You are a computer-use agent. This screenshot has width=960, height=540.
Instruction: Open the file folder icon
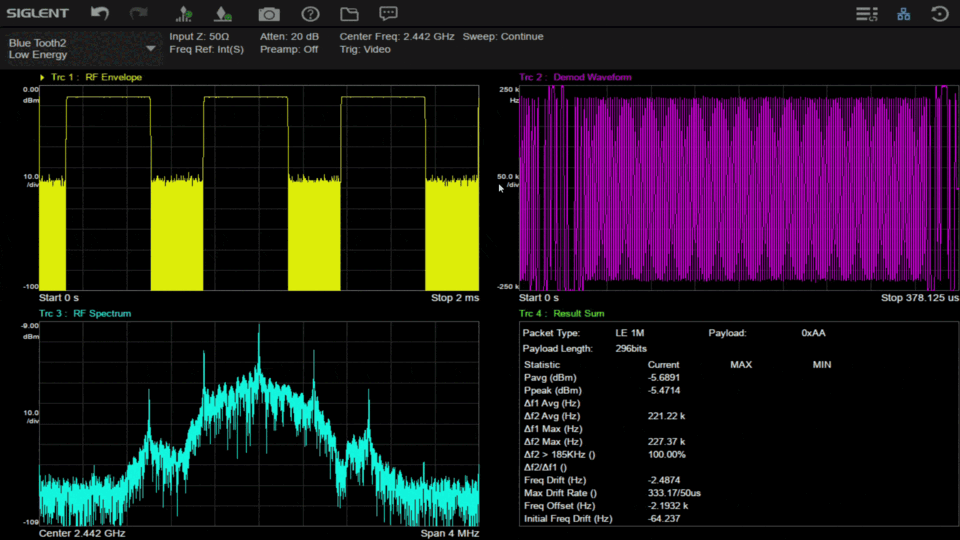point(349,14)
